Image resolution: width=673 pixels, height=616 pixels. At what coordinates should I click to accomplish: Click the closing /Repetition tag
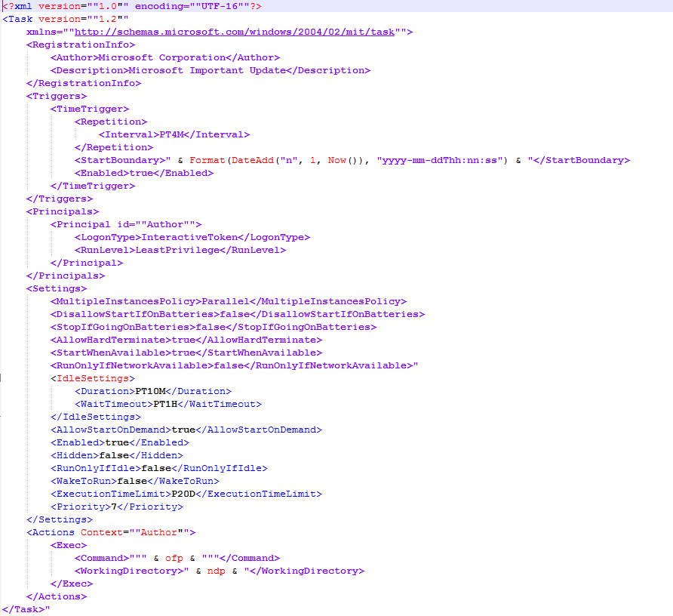[x=114, y=148]
